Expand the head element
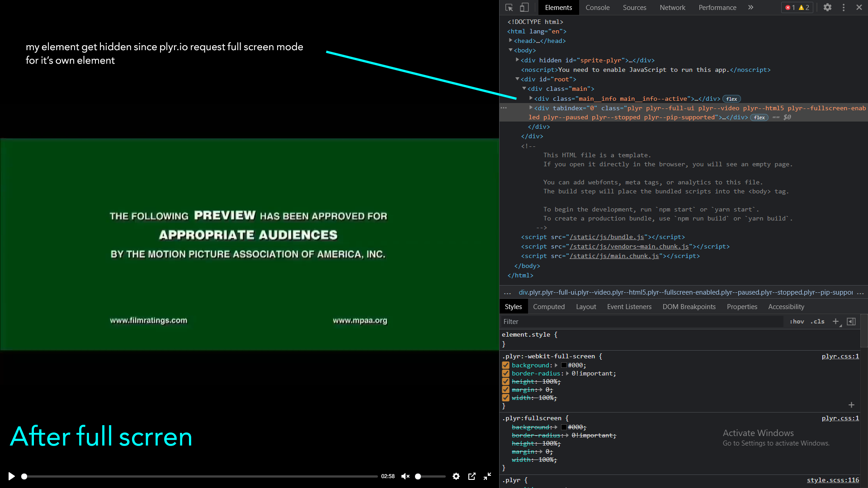 coord(511,41)
